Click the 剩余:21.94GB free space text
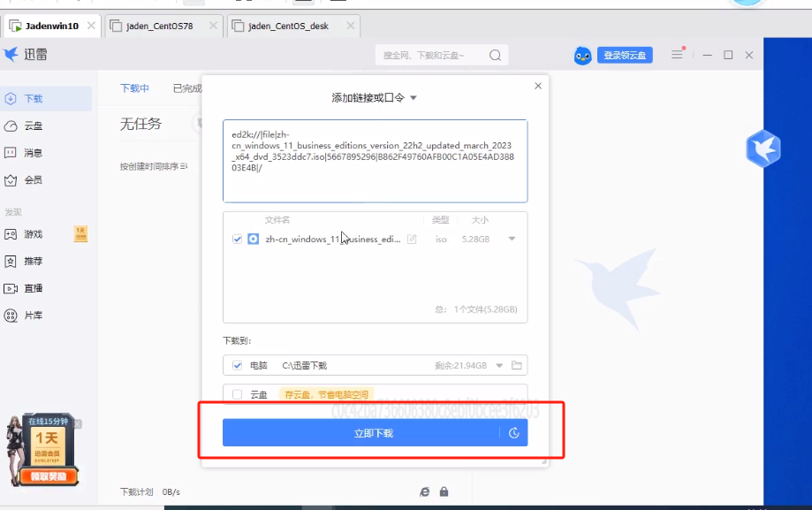The width and height of the screenshot is (812, 510). tap(461, 365)
